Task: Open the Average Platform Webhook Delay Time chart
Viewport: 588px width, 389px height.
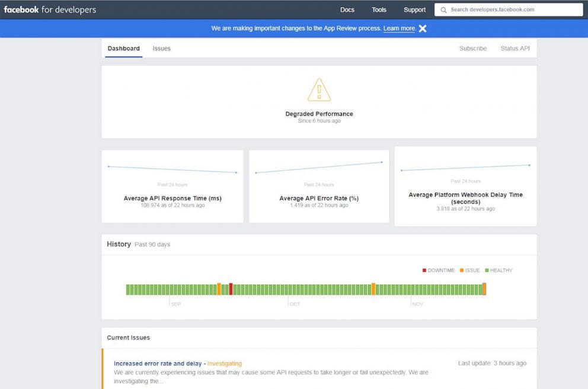Action: coord(465,187)
